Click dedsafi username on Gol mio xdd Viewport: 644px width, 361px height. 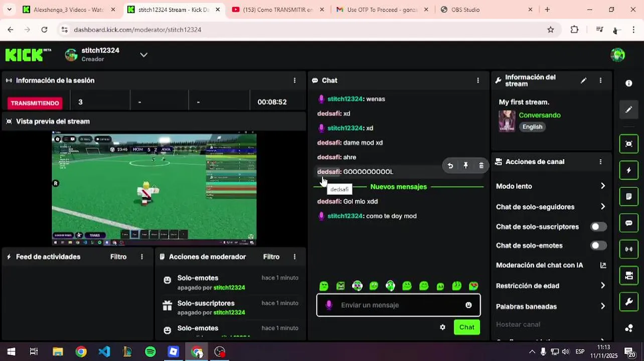(329, 201)
